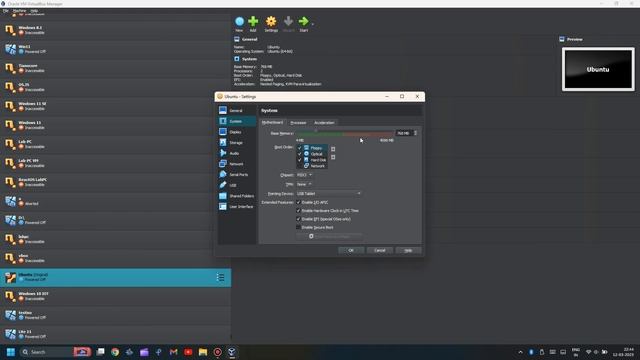The height and width of the screenshot is (360, 640).
Task: Click OK in the Ubuntu Settings dialog
Action: 351,250
